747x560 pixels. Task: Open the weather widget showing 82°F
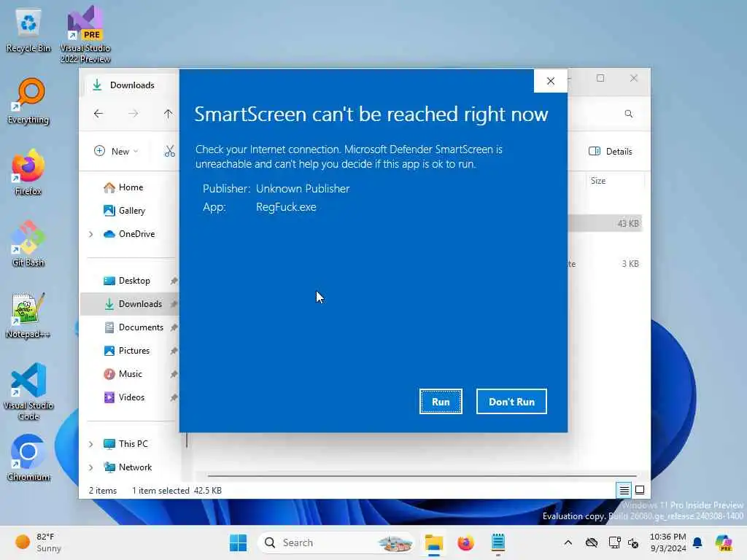point(38,542)
